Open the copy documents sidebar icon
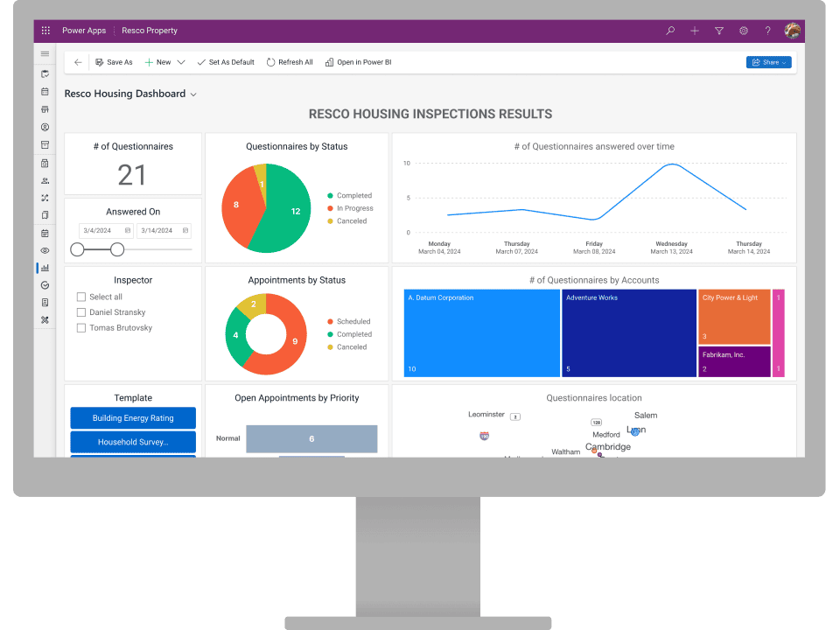Viewport: 840px width, 630px height. (x=45, y=215)
